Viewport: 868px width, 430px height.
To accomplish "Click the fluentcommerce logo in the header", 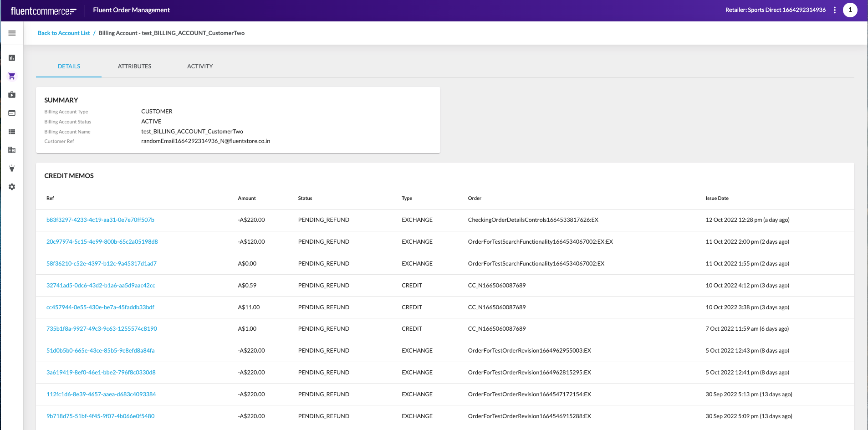I will coord(43,10).
